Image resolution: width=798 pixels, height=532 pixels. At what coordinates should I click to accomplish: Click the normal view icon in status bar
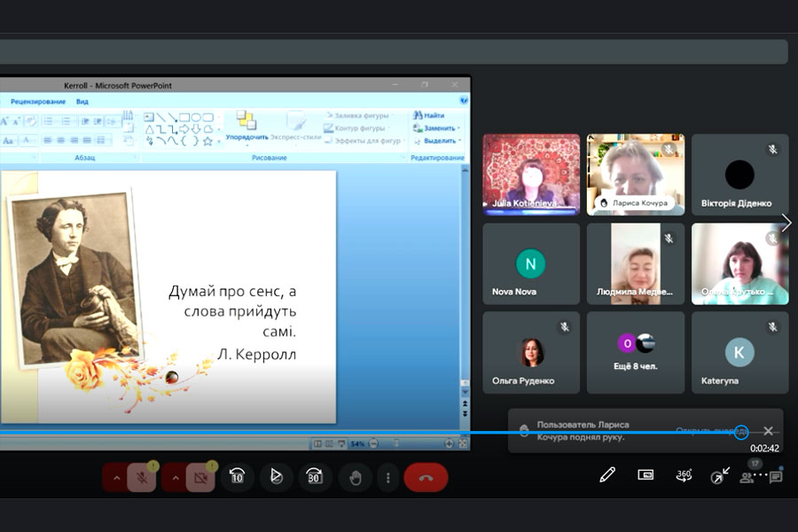pyautogui.click(x=317, y=444)
